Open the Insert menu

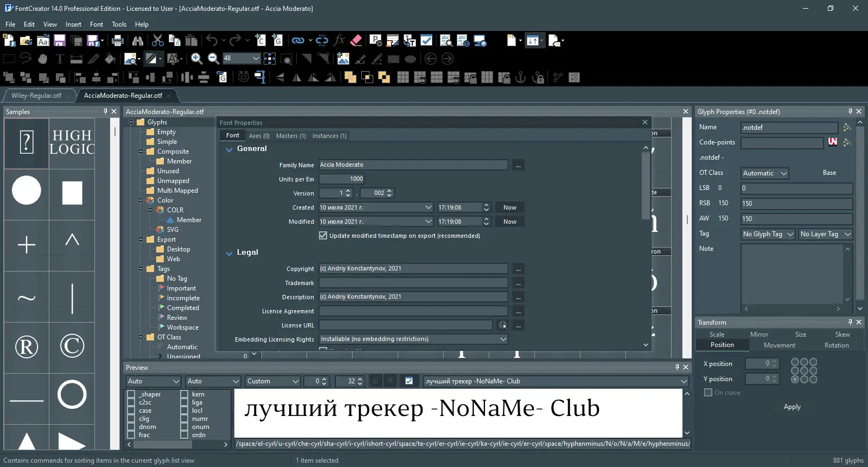pyautogui.click(x=73, y=24)
